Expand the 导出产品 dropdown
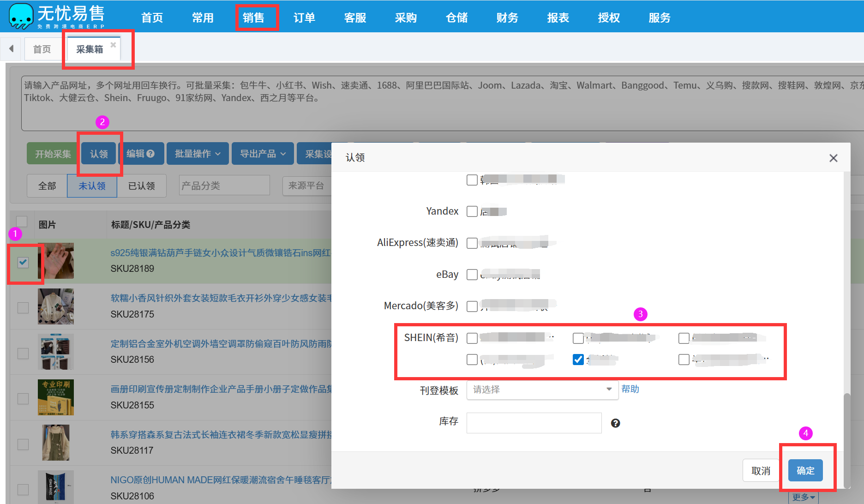 [x=263, y=154]
